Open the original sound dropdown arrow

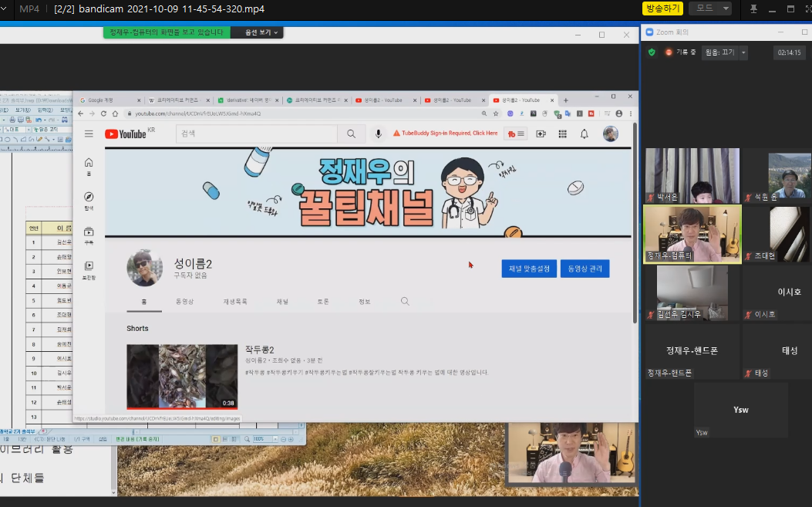pos(743,52)
